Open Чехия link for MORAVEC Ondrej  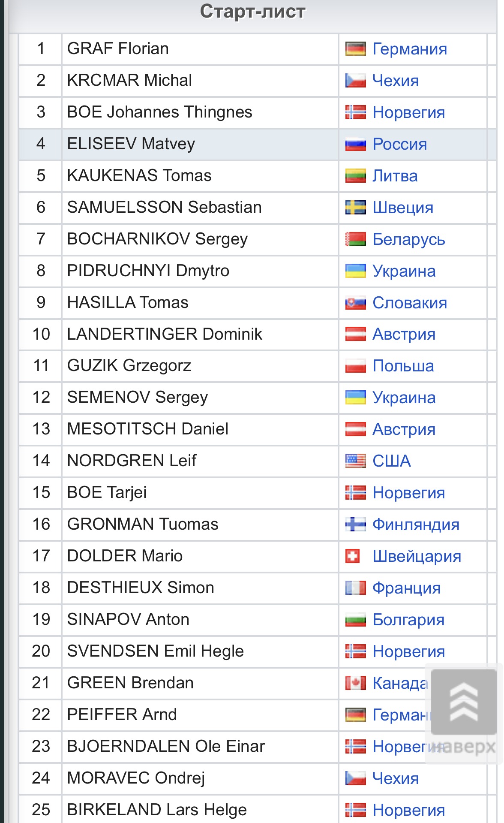(x=396, y=778)
